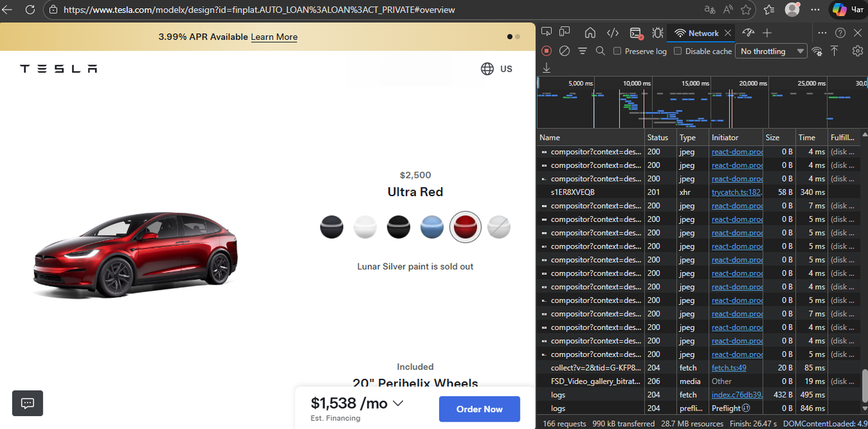The image size is (868, 429).
Task: Sort by the Initiator column header
Action: tap(736, 137)
